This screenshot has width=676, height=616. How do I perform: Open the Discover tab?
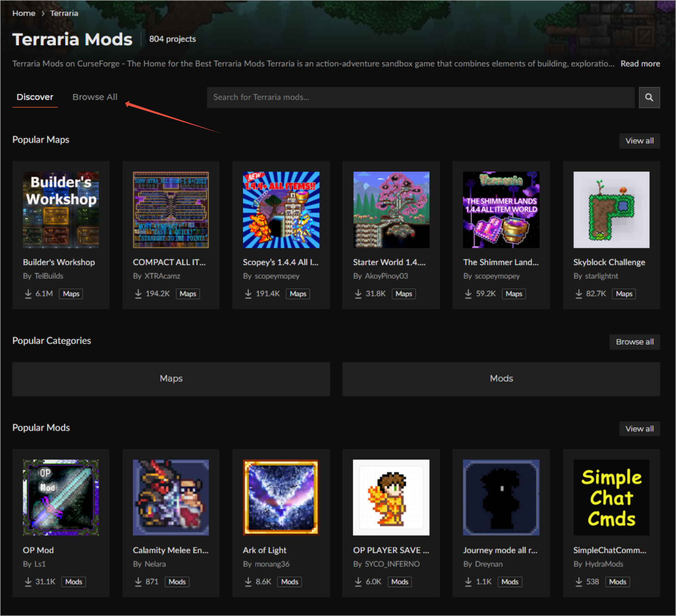35,97
